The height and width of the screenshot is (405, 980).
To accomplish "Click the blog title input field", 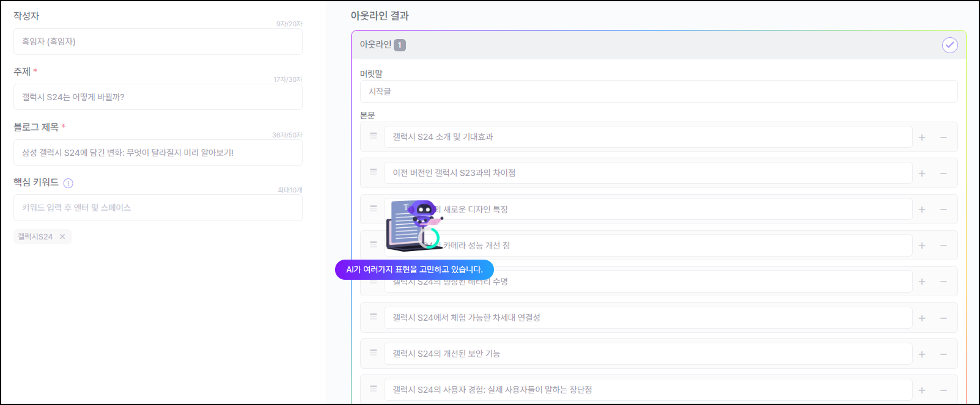I will (x=158, y=153).
